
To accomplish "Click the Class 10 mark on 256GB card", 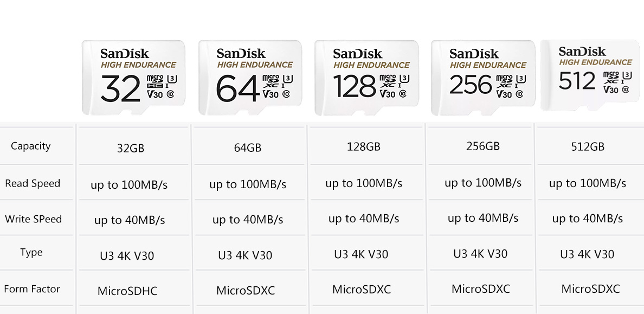I will coord(519,94).
